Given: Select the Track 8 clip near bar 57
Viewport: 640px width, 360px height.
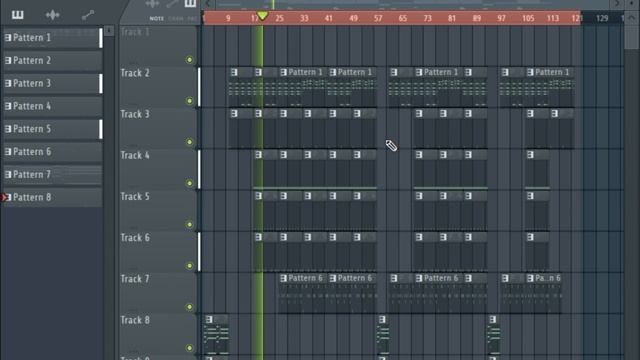Looking at the screenshot, I should click(x=383, y=334).
